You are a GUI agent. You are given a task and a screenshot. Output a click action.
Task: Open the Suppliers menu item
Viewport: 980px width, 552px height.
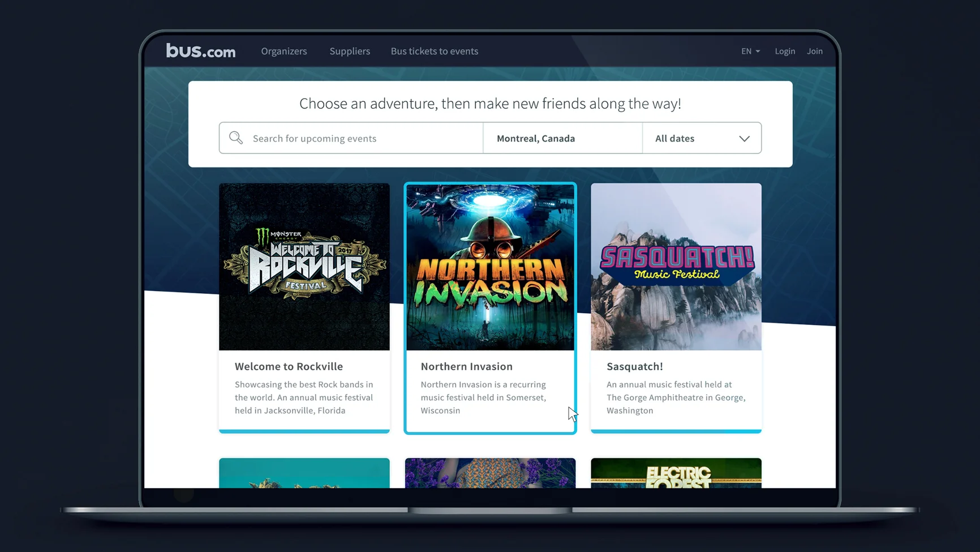(x=350, y=51)
